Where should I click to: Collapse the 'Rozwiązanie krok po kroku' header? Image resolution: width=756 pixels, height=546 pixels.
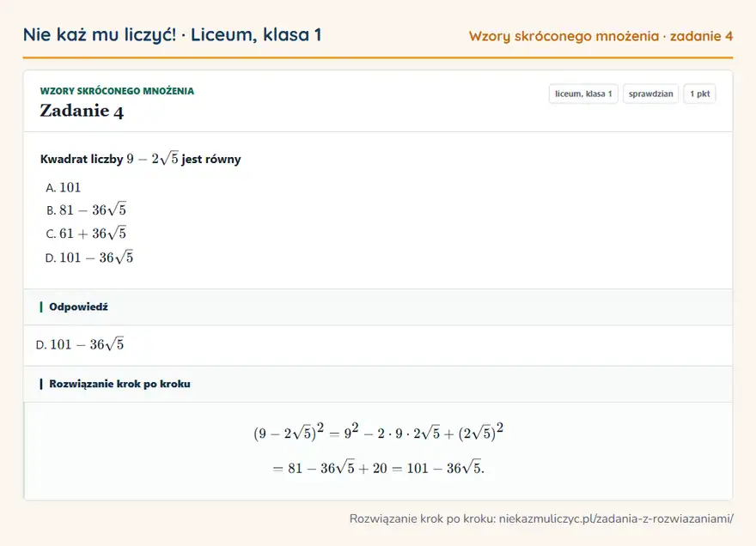click(378, 384)
